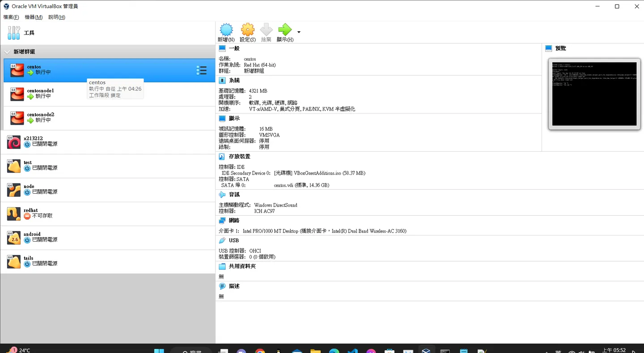This screenshot has height=353, width=644.
Task: Click the 捨棄 discard arrow icon
Action: (x=266, y=30)
